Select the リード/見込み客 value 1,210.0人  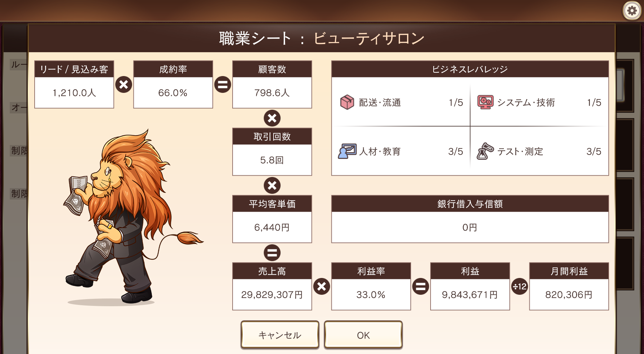coord(74,93)
